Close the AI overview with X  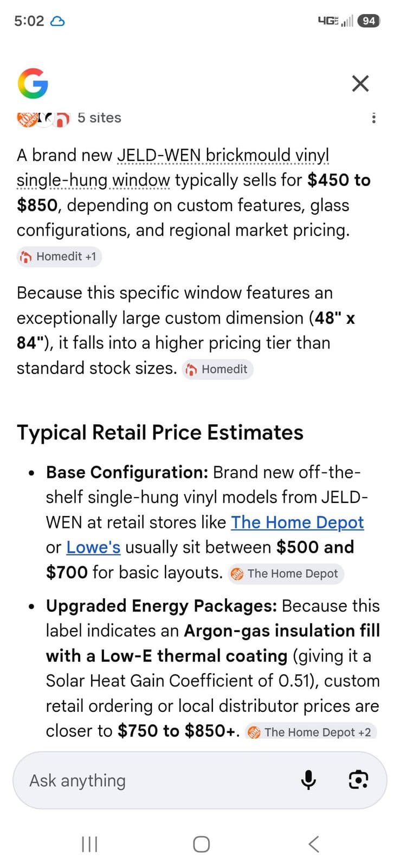point(360,84)
